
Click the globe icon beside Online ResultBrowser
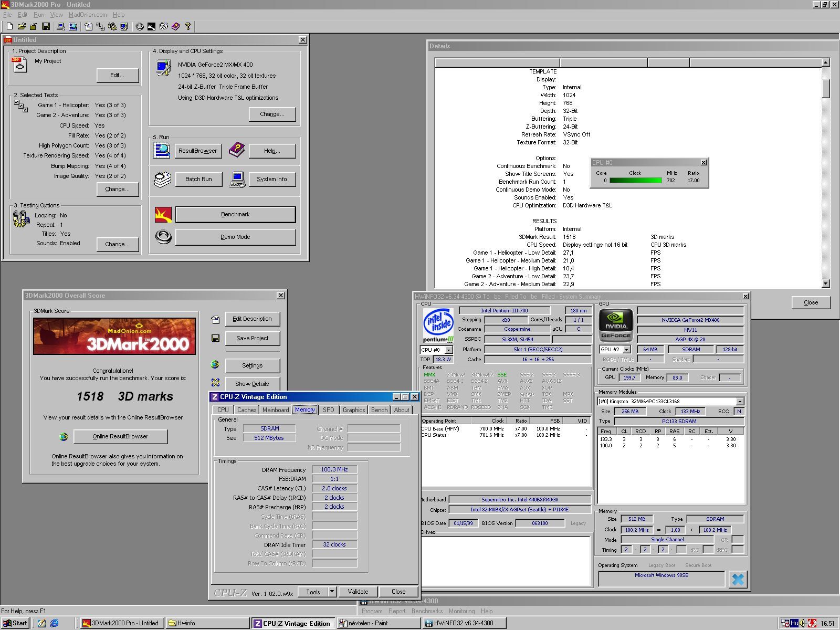64,436
